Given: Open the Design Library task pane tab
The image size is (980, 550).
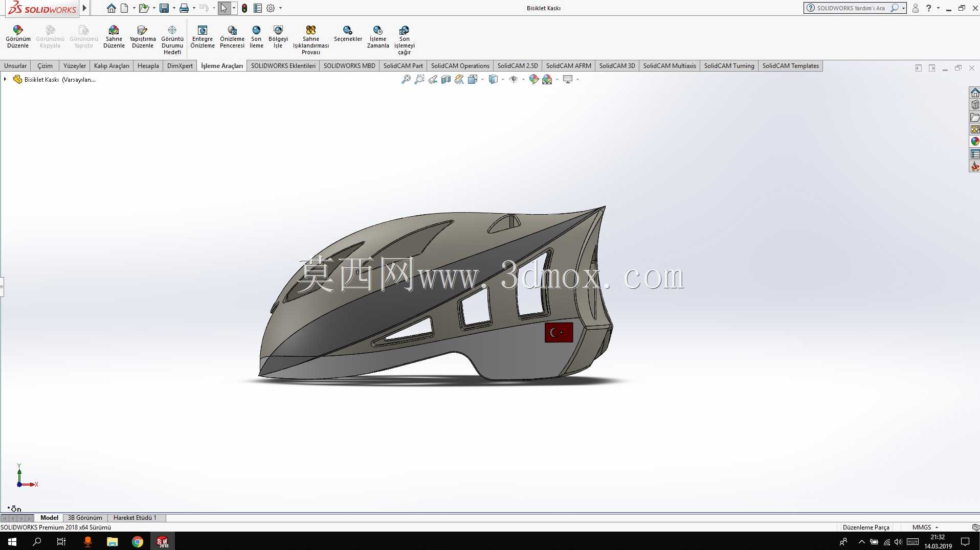Looking at the screenshot, I should click(975, 105).
